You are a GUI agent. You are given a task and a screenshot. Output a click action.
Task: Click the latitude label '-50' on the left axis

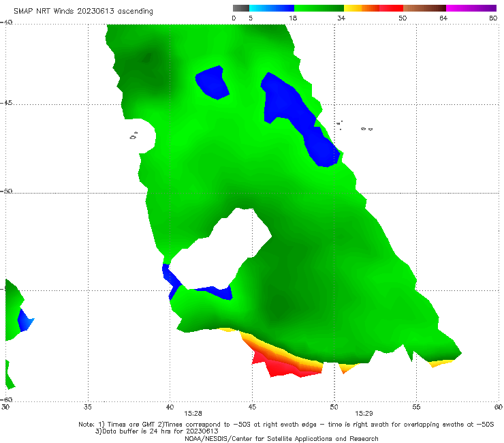tap(6, 192)
